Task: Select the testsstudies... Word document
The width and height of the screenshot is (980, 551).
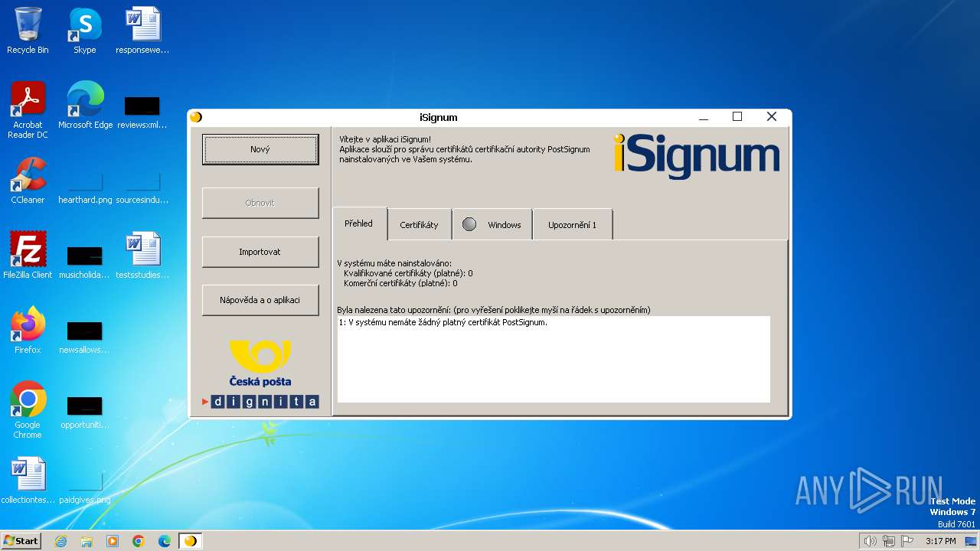Action: pyautogui.click(x=142, y=256)
